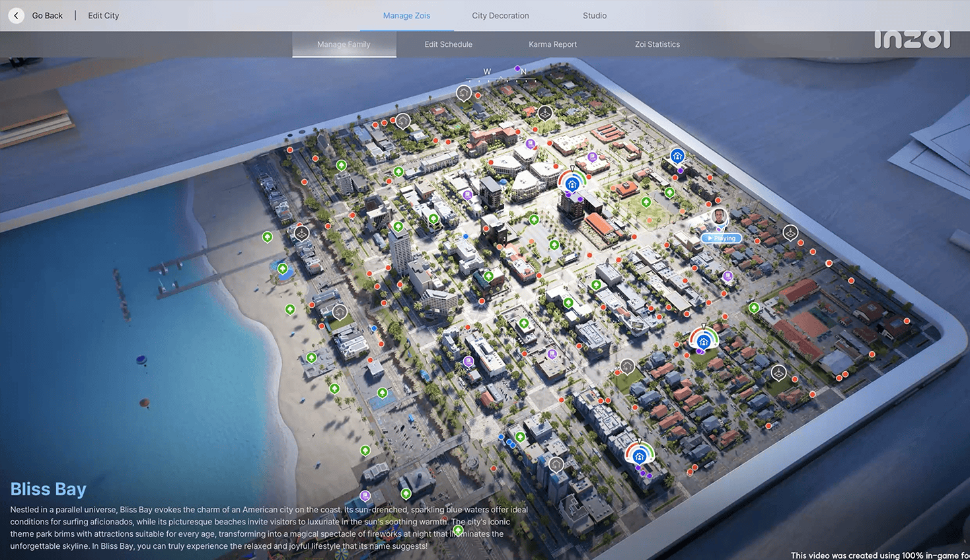The height and width of the screenshot is (560, 970).
Task: Switch to the Edit Schedule tab
Action: 448,44
